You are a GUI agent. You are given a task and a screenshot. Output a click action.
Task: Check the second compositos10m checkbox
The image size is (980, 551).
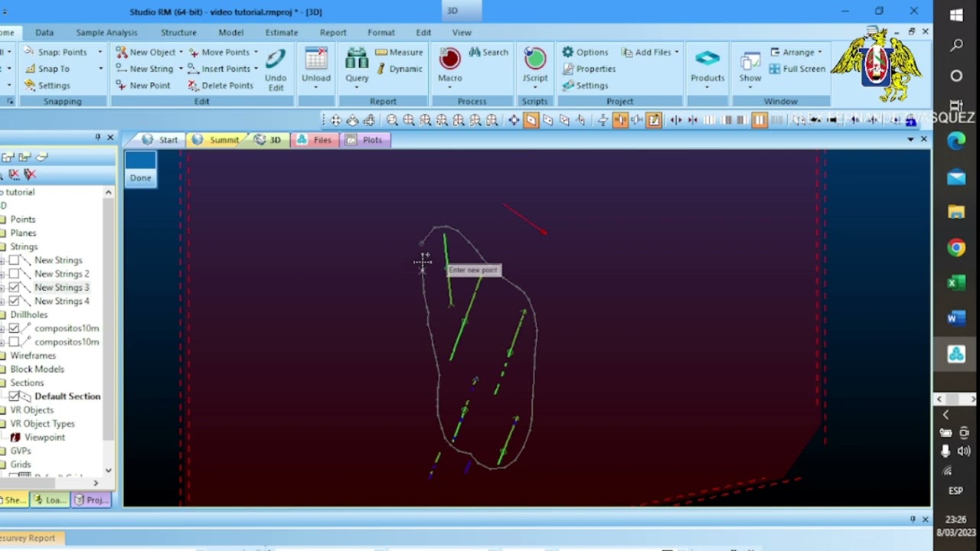tap(14, 341)
